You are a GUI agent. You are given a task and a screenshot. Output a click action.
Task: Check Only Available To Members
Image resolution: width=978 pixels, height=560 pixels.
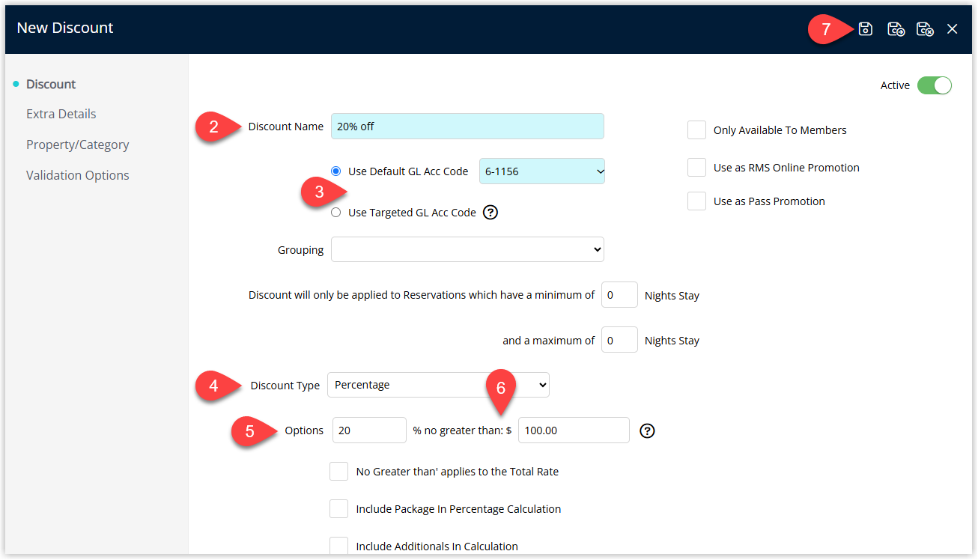696,130
